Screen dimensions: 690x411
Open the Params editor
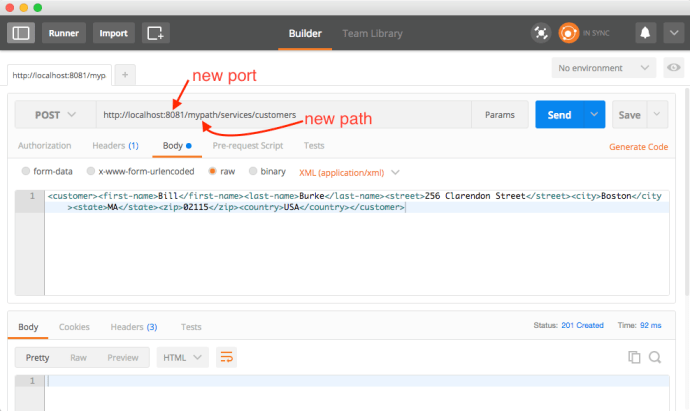[x=499, y=115]
